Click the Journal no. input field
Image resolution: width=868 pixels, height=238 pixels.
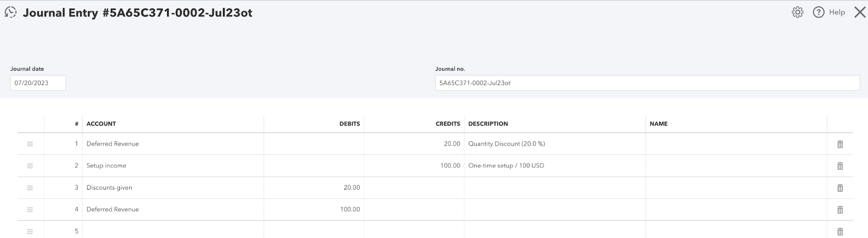pos(647,83)
